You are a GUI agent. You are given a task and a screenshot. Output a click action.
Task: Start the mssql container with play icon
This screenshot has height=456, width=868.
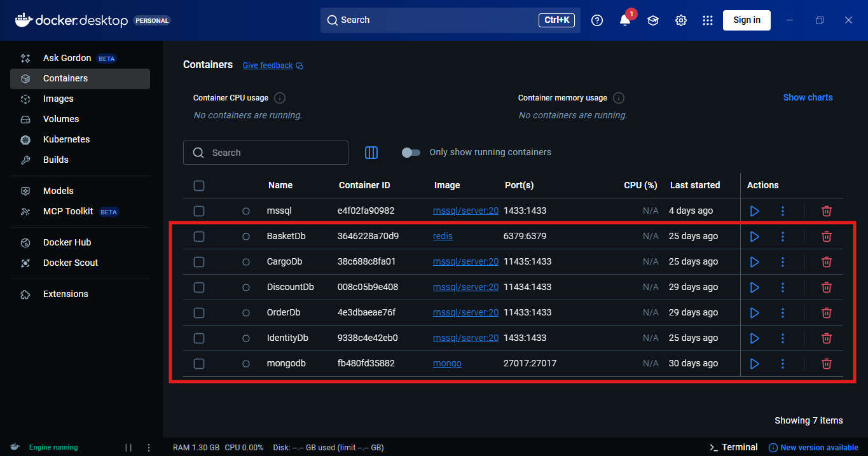(x=755, y=211)
